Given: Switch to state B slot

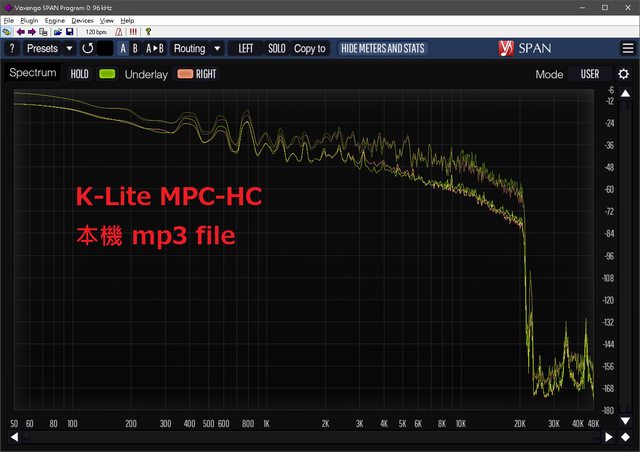Looking at the screenshot, I should (135, 48).
